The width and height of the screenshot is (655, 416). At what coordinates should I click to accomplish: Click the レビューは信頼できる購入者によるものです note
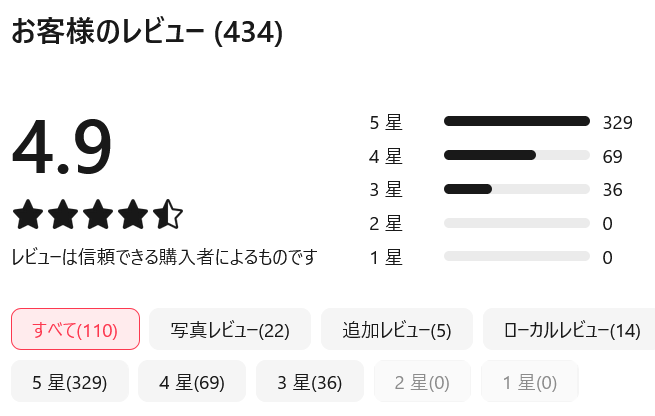pyautogui.click(x=164, y=257)
